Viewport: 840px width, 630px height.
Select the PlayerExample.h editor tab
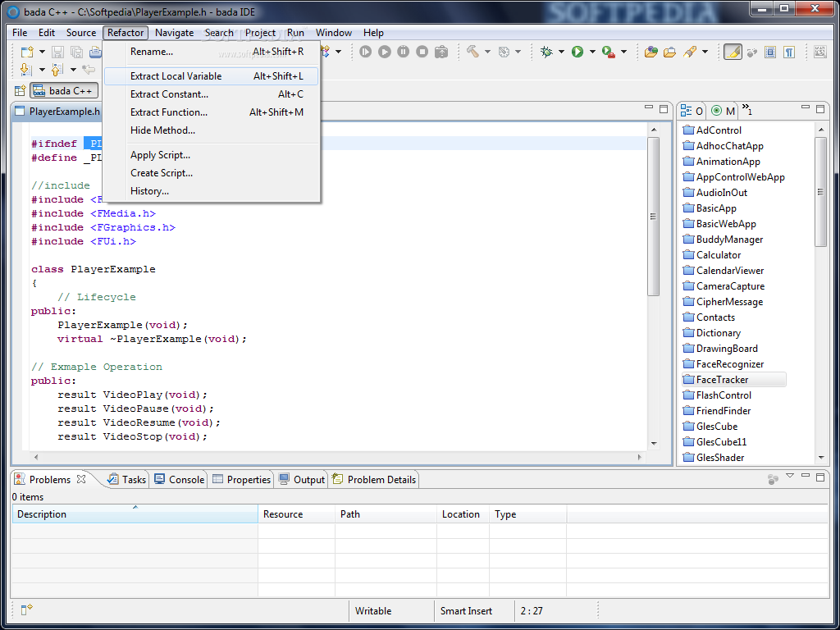coord(58,112)
